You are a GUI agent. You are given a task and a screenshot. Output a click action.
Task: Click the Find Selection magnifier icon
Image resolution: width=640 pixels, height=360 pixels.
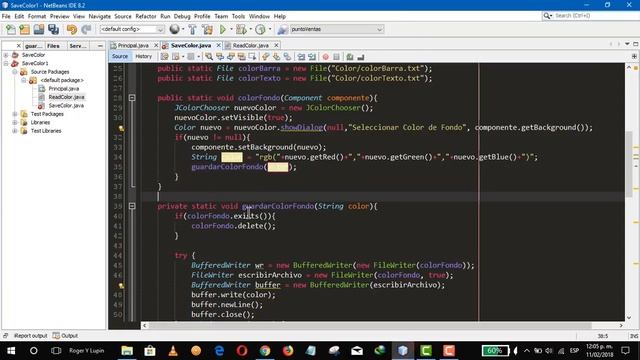pos(209,57)
